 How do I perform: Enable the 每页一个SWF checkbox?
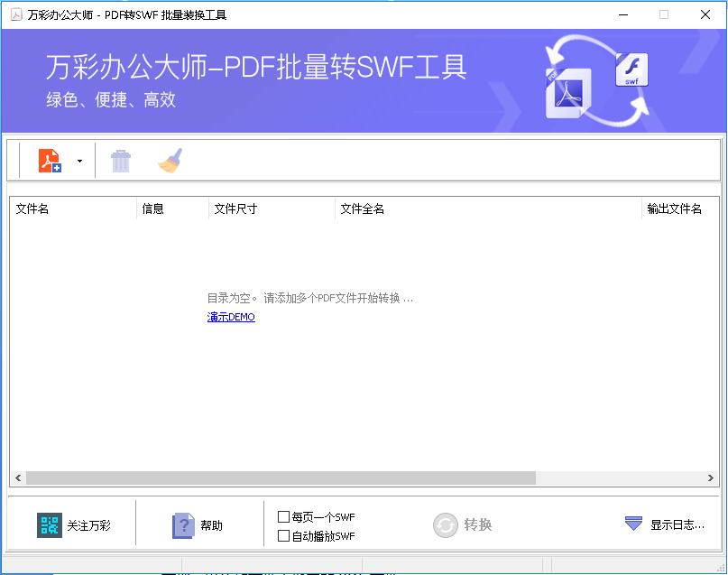click(282, 515)
